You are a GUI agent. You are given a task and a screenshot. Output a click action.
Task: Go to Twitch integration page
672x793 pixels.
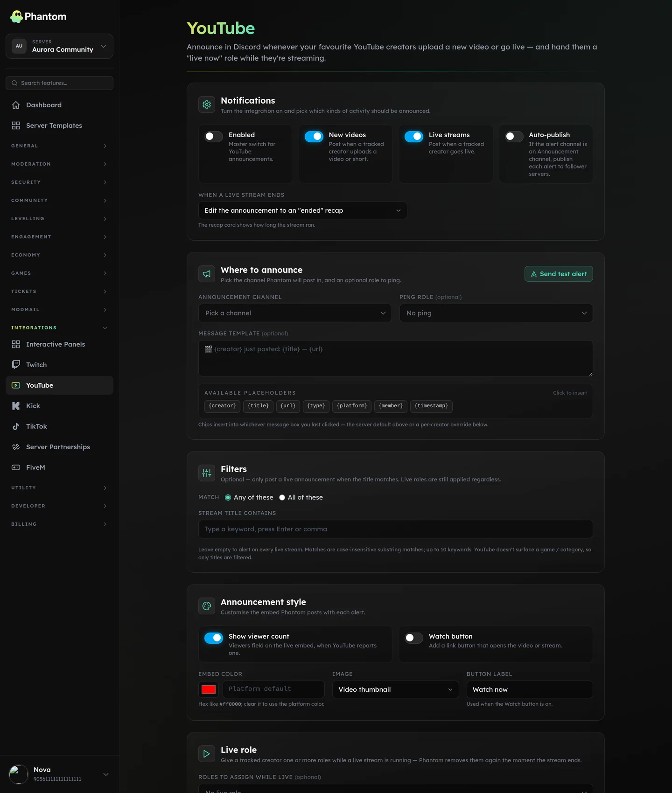coord(59,365)
